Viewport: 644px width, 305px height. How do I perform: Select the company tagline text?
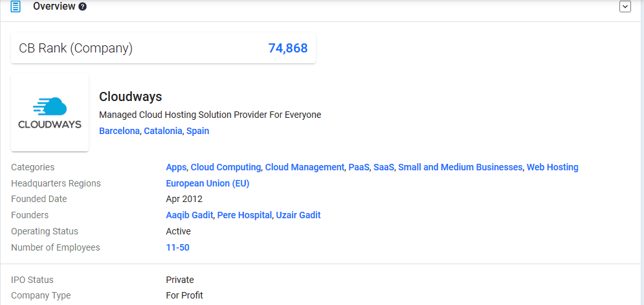pyautogui.click(x=210, y=115)
